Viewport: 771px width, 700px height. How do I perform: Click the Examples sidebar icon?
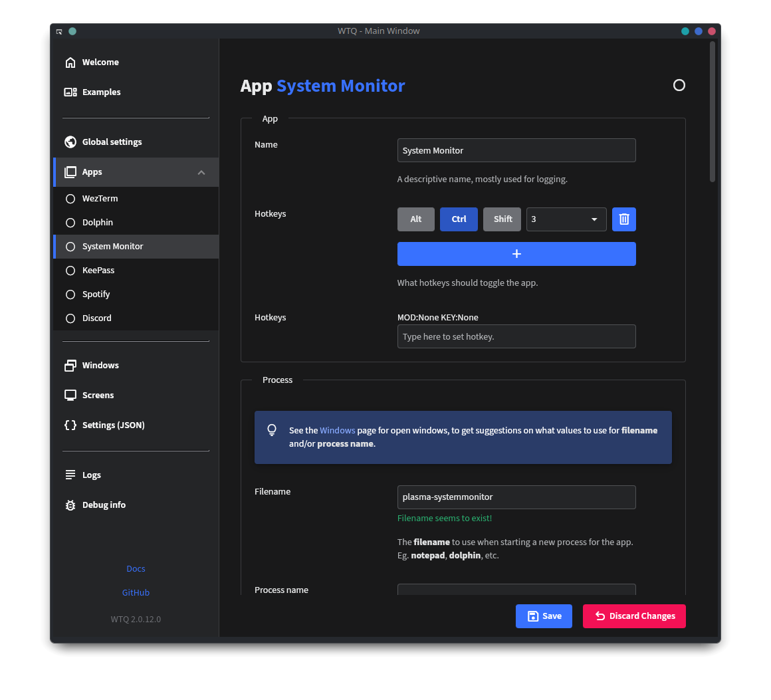(70, 92)
